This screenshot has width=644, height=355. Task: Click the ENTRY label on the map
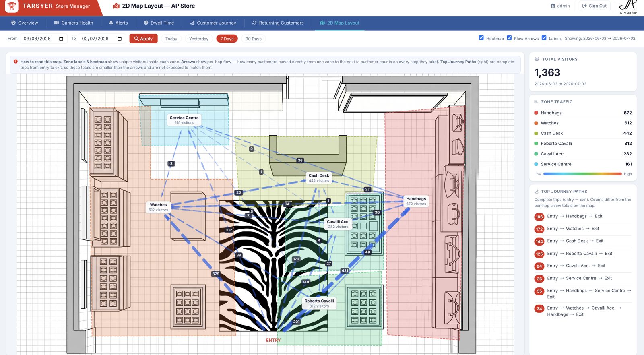[273, 341]
